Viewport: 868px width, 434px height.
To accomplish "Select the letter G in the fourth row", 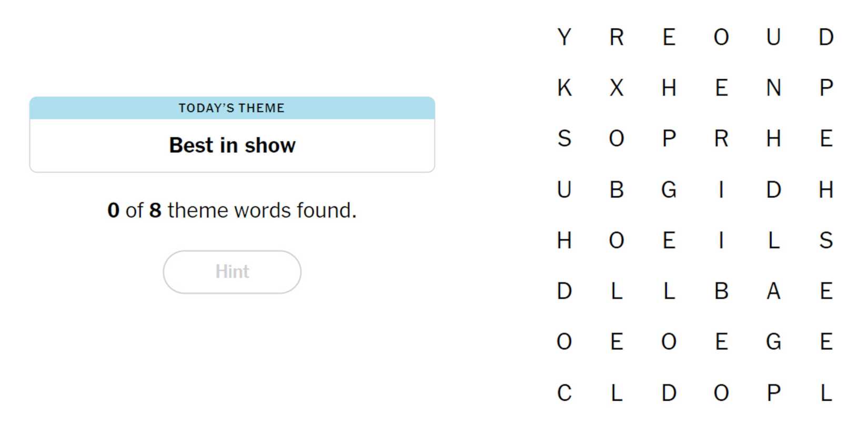I will [x=669, y=189].
